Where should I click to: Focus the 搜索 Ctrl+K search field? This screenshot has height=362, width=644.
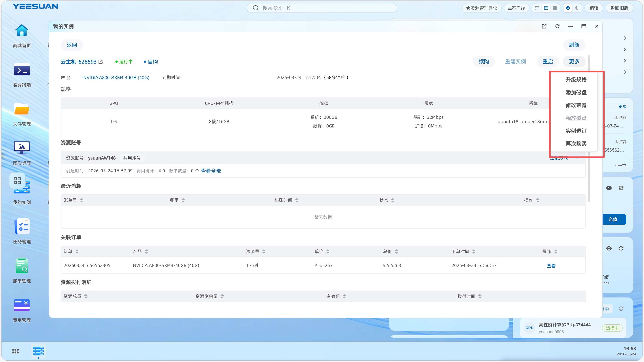click(322, 8)
